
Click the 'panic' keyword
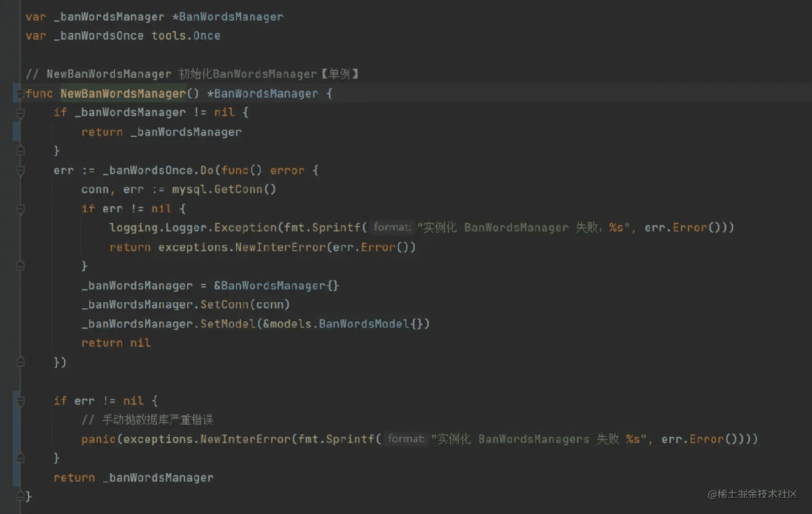pos(99,439)
